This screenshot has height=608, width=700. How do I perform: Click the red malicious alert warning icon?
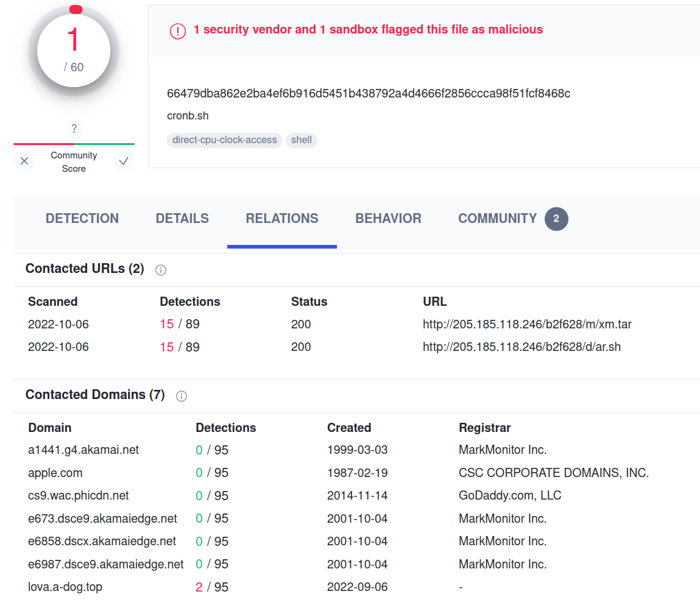[177, 31]
